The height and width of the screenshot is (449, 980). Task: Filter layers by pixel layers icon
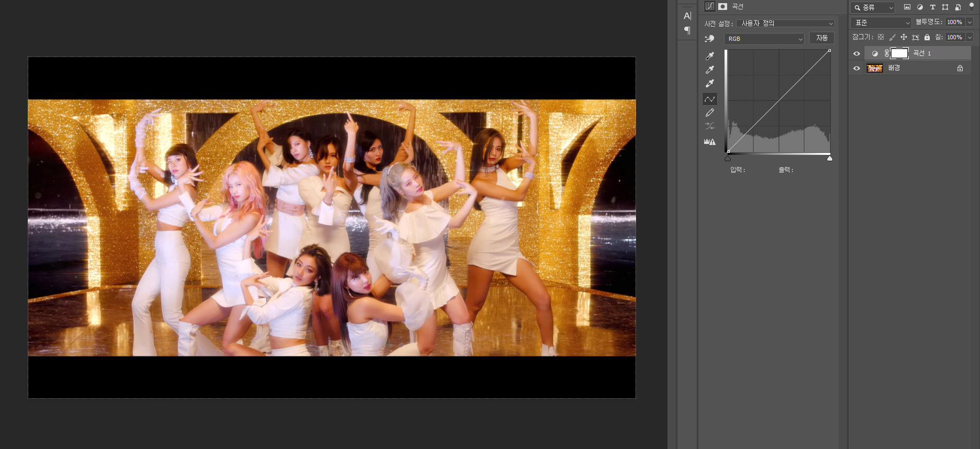907,7
